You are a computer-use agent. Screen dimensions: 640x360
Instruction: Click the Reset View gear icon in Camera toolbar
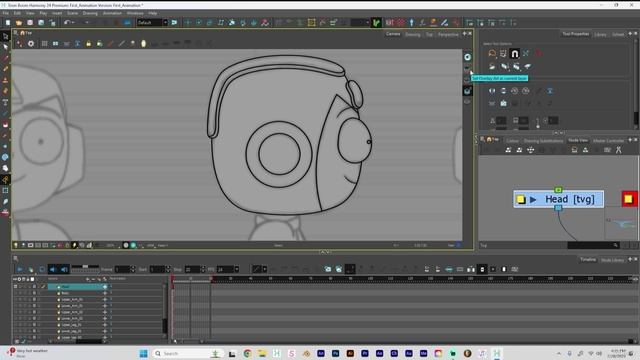click(31, 44)
